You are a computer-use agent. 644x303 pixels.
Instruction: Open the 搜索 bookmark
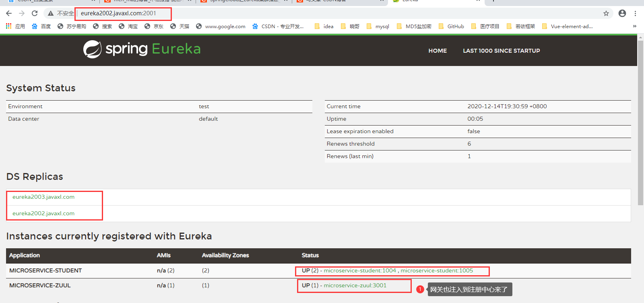tap(102, 26)
